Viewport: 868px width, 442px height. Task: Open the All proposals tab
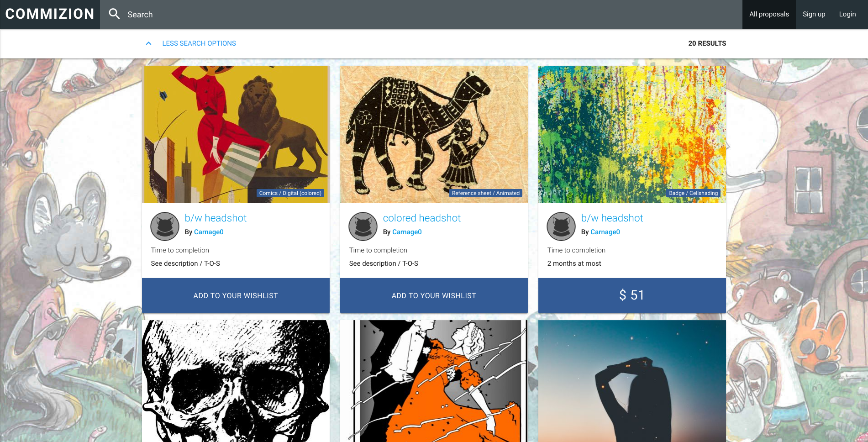(769, 14)
